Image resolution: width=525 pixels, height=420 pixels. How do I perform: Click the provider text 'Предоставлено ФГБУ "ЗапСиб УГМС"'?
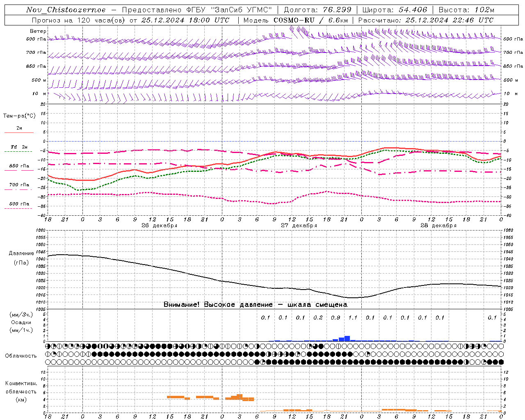[x=197, y=10]
